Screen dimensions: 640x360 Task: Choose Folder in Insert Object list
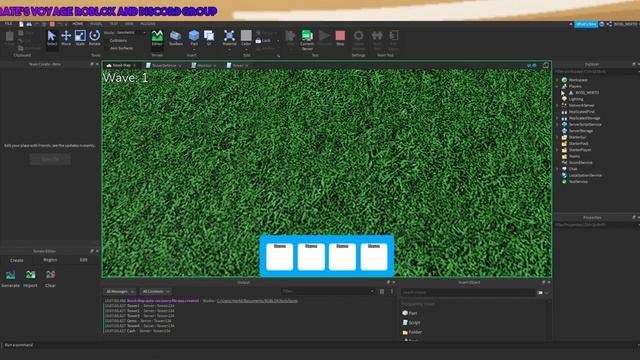click(x=412, y=332)
